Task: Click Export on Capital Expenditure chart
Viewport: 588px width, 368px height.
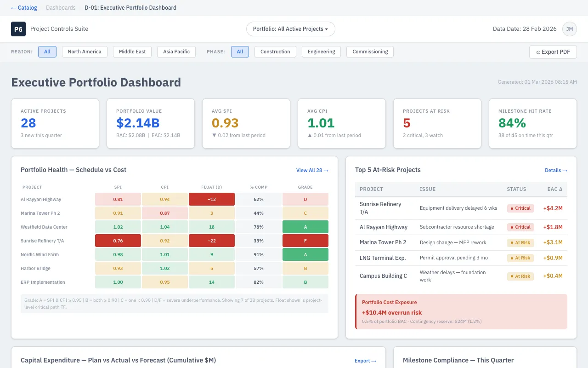Action: [x=362, y=361]
